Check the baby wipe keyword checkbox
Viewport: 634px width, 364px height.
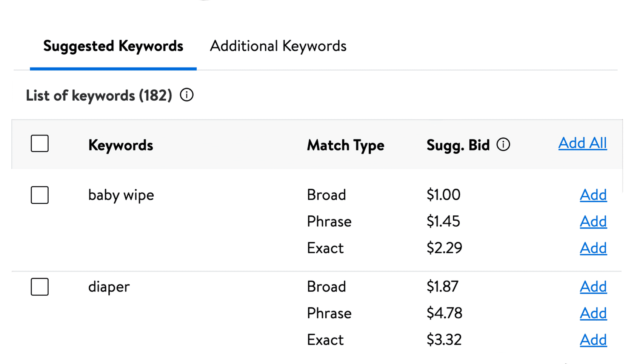[40, 195]
